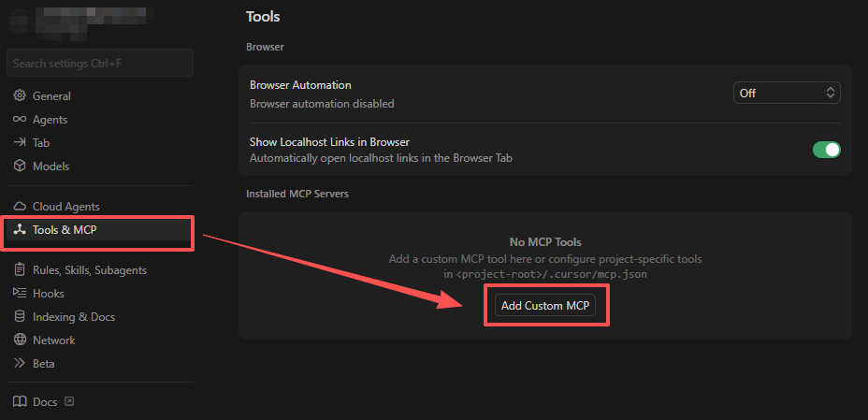Focus the Search settings field

pyautogui.click(x=100, y=63)
